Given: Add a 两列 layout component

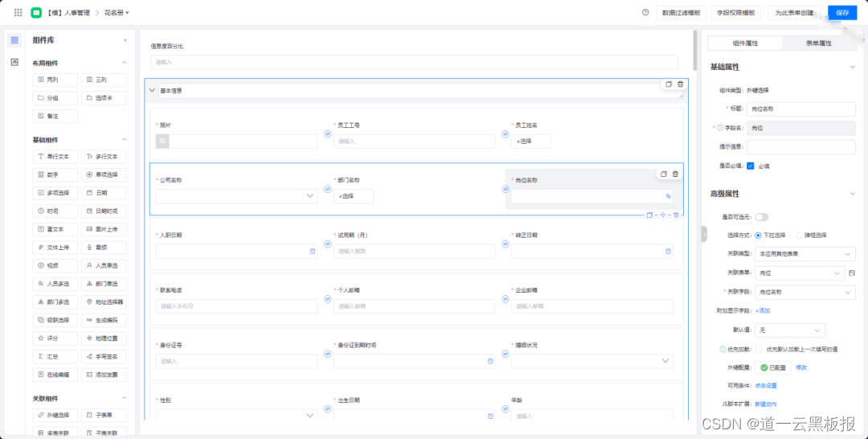Looking at the screenshot, I should 55,80.
